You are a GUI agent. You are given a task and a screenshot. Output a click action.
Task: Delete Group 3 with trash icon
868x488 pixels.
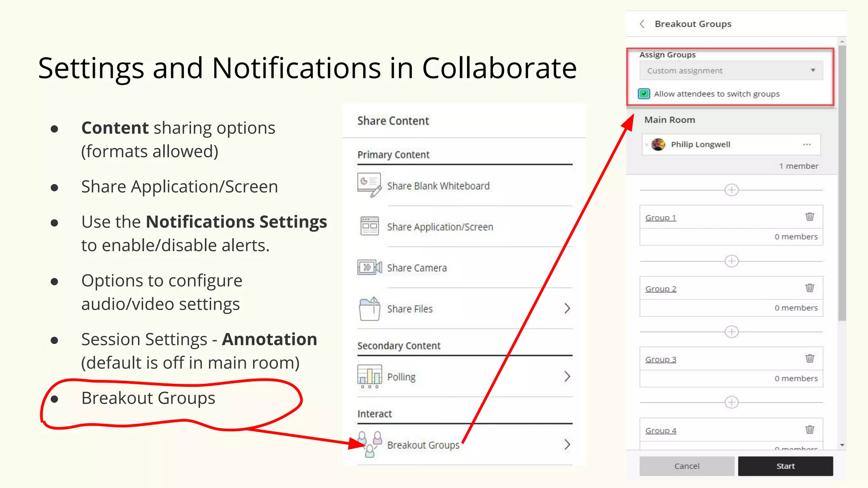[x=810, y=359]
